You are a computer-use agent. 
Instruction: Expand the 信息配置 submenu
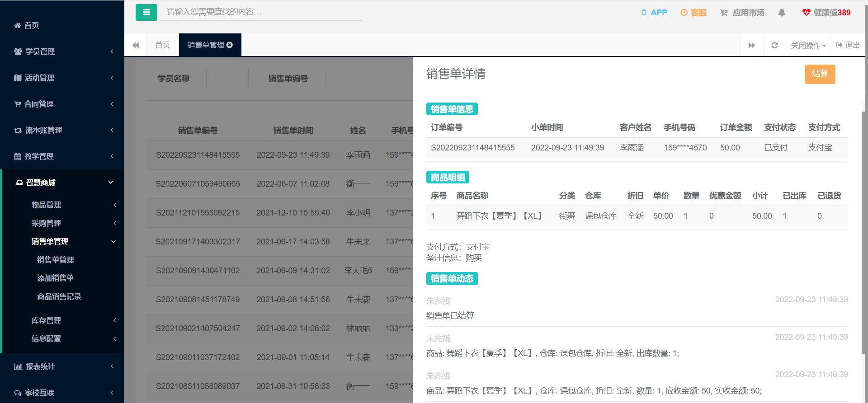[63, 338]
